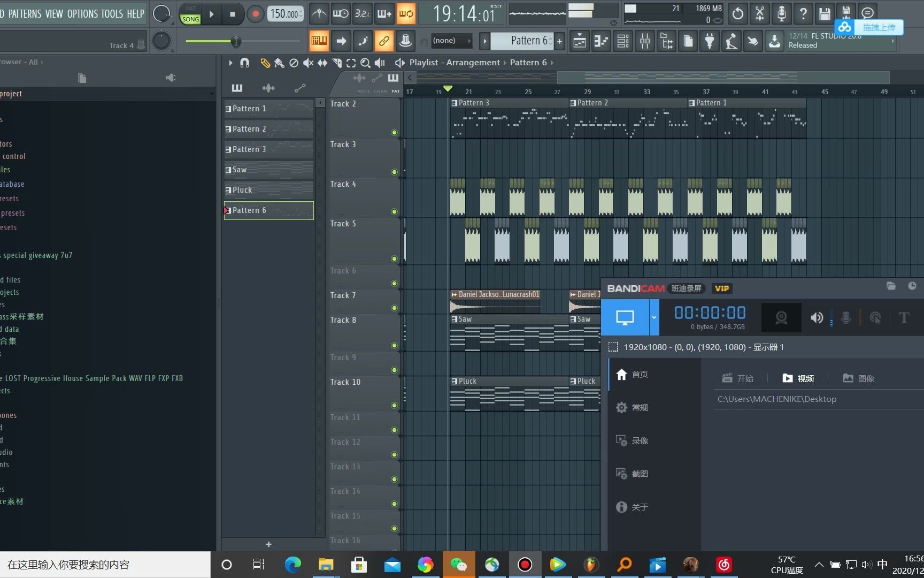The image size is (924, 578).
Task: Select the Mute tool in Playlist
Action: pos(308,63)
